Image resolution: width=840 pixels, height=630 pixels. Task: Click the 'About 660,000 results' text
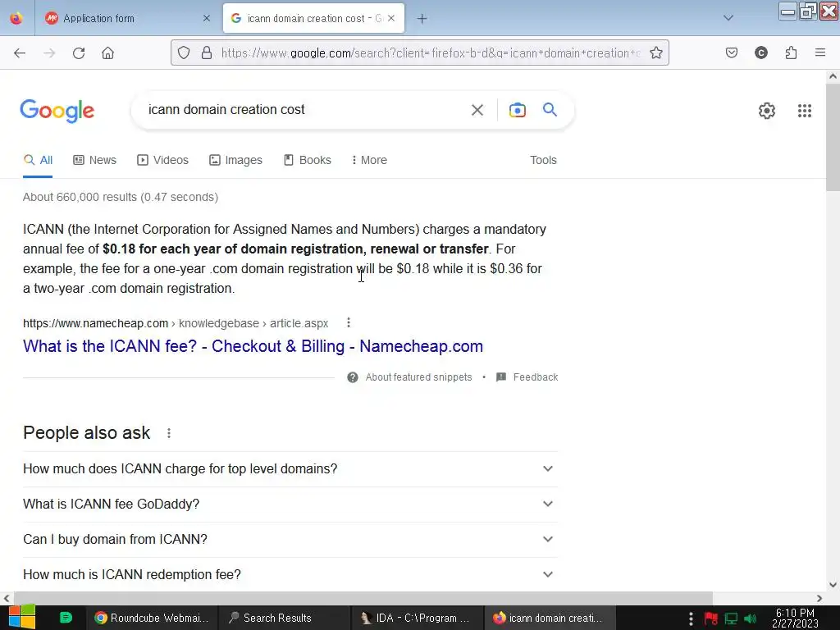[121, 197]
